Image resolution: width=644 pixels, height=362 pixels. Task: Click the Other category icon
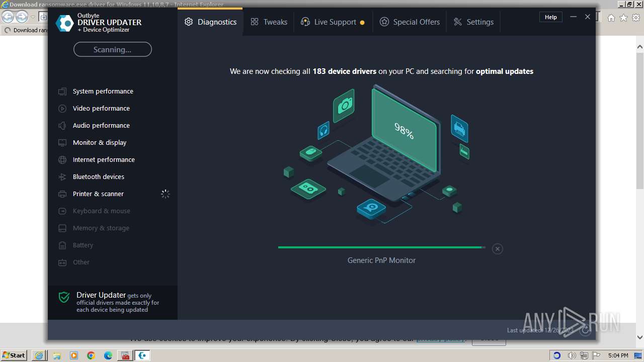tap(62, 262)
